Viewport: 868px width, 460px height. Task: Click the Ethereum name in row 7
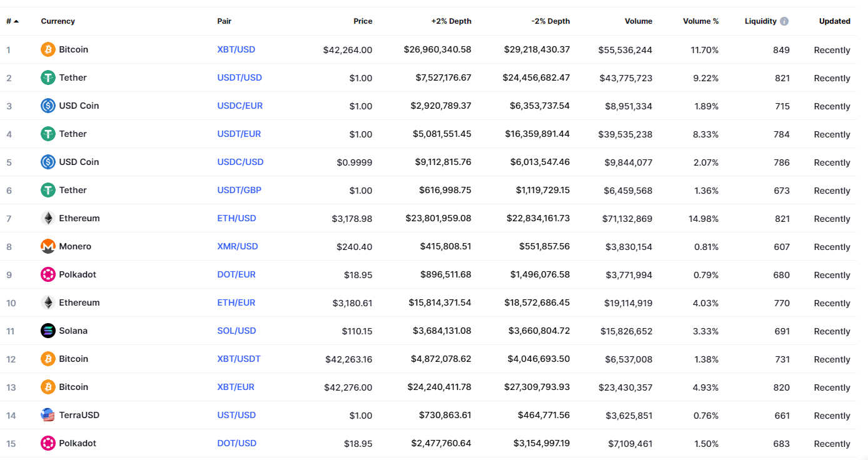tap(79, 218)
